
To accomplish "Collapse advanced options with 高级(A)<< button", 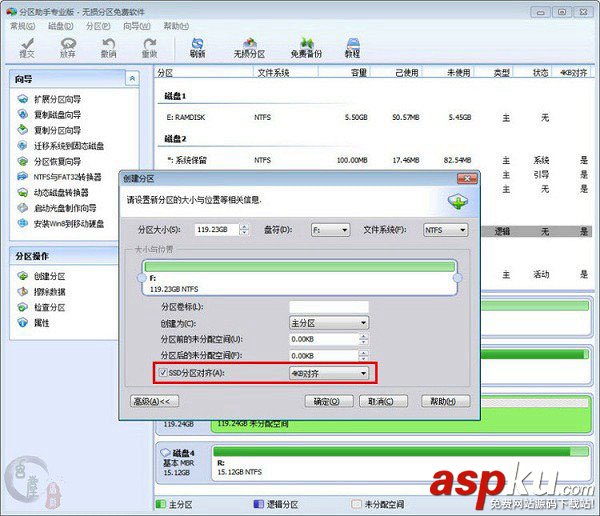I will [x=155, y=401].
